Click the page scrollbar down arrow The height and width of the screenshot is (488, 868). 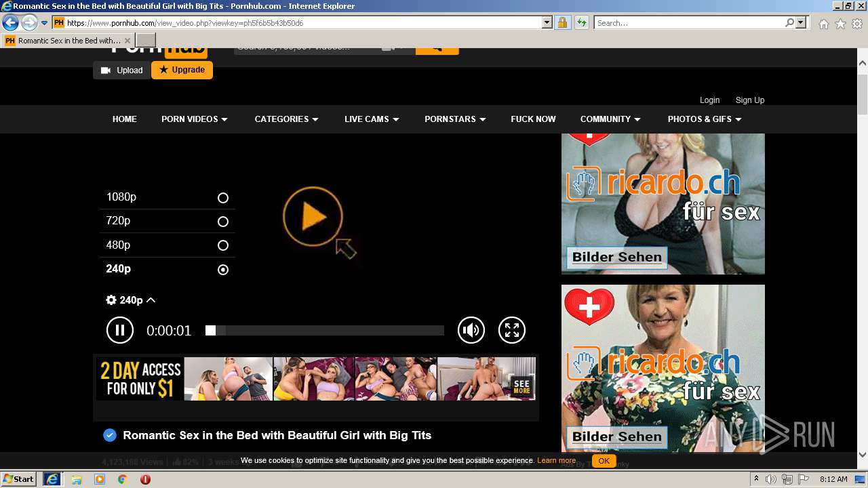click(863, 455)
